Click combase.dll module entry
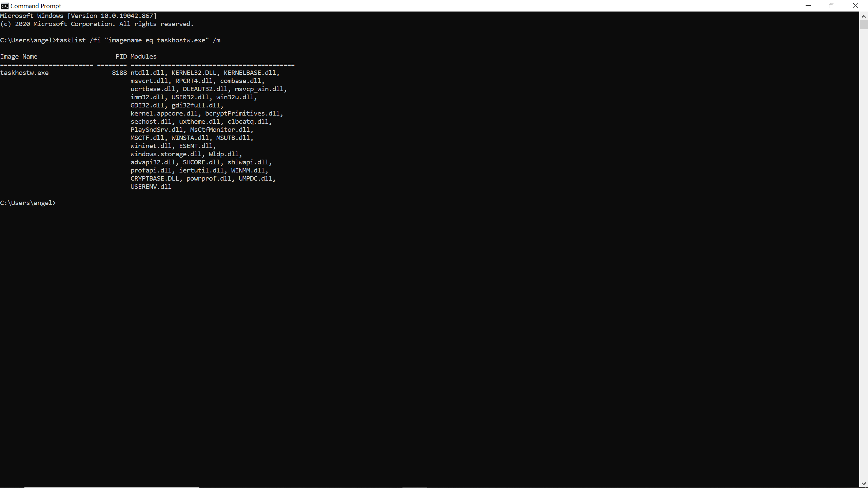 pyautogui.click(x=241, y=81)
